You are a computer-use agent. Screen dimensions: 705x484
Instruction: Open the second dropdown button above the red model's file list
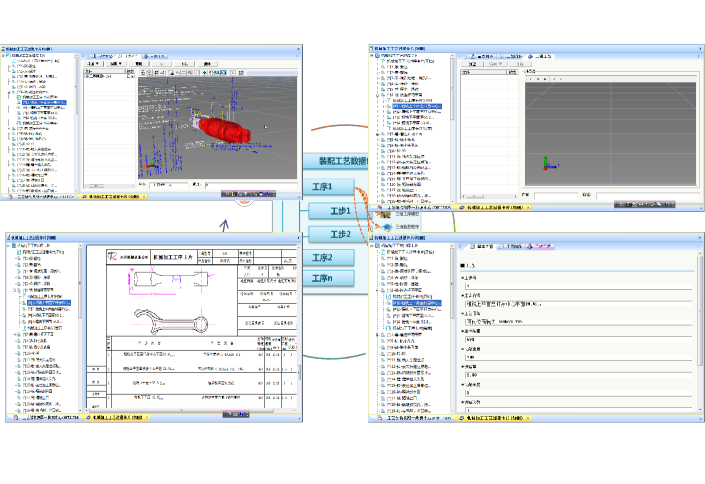coord(116,64)
